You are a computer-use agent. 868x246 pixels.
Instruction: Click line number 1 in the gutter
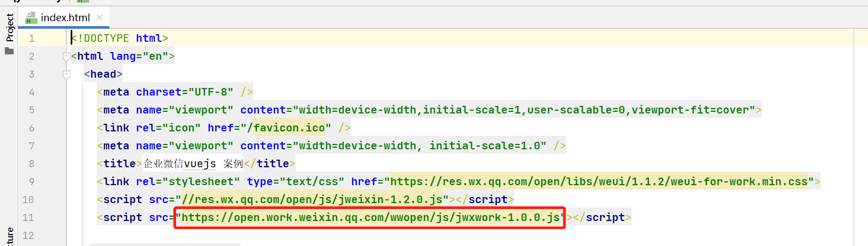coord(32,39)
